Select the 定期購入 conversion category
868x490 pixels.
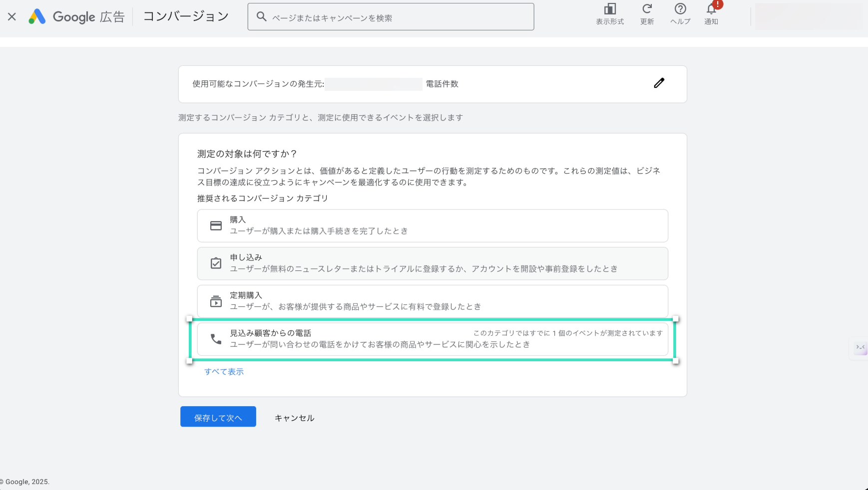[433, 301]
